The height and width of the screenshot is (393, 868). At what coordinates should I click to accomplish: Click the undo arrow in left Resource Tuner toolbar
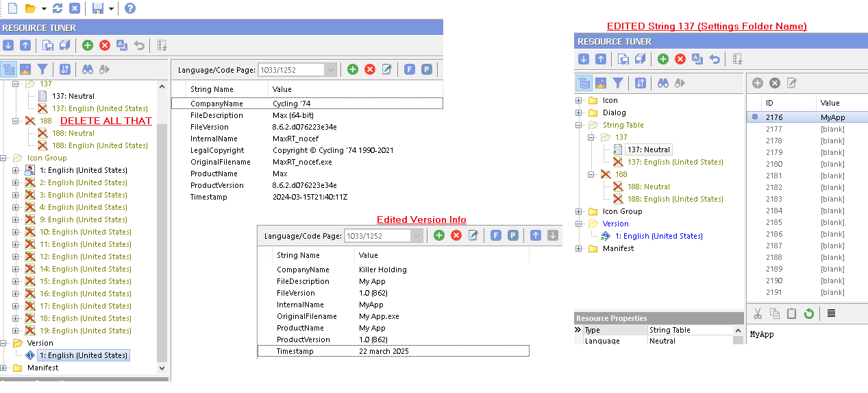point(140,45)
